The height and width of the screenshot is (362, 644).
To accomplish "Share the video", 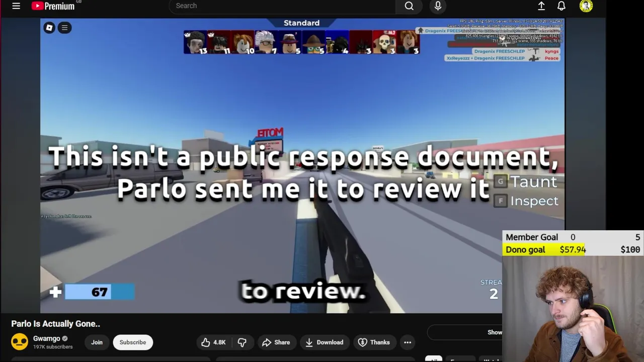I will point(276,342).
